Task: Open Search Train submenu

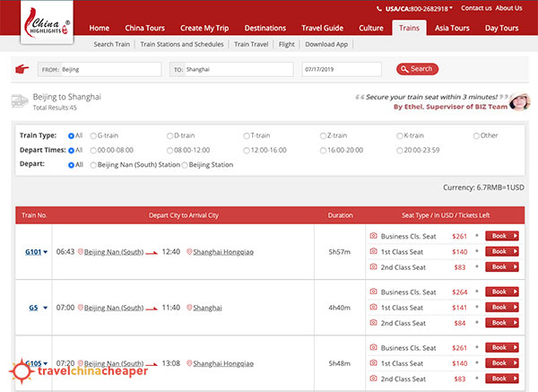Action: 112,44
